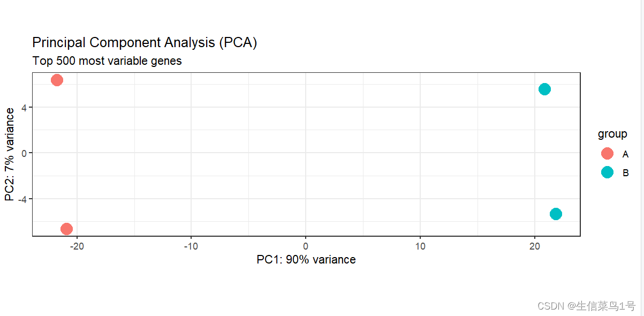The height and width of the screenshot is (316, 644).
Task: Select the upper red group A data point
Action: click(x=57, y=80)
